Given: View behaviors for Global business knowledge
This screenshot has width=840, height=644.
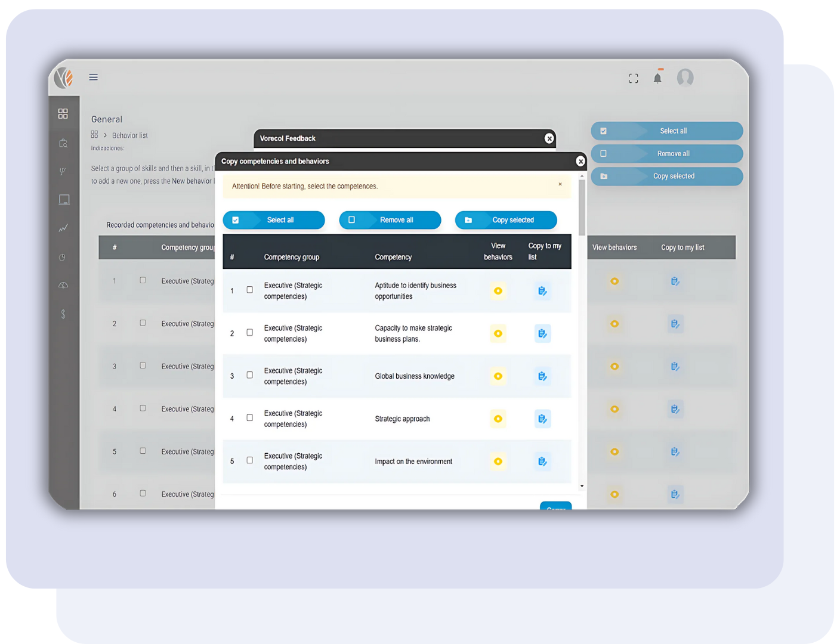Looking at the screenshot, I should pyautogui.click(x=498, y=376).
